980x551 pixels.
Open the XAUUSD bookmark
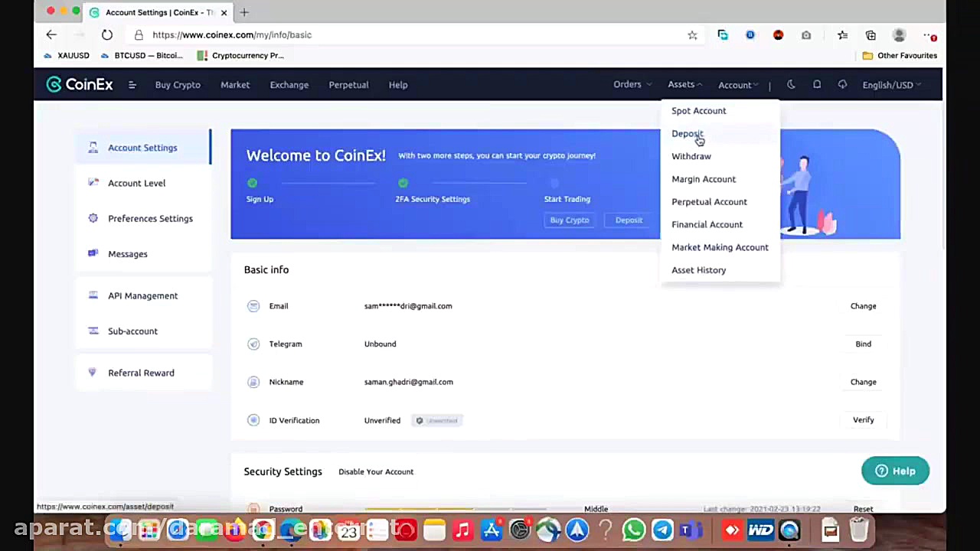point(67,55)
